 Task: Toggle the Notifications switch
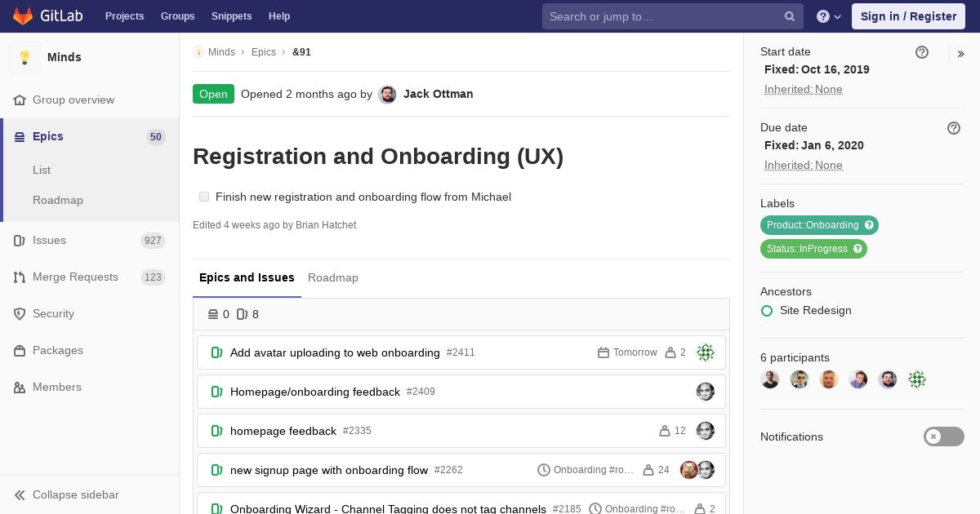click(x=944, y=436)
